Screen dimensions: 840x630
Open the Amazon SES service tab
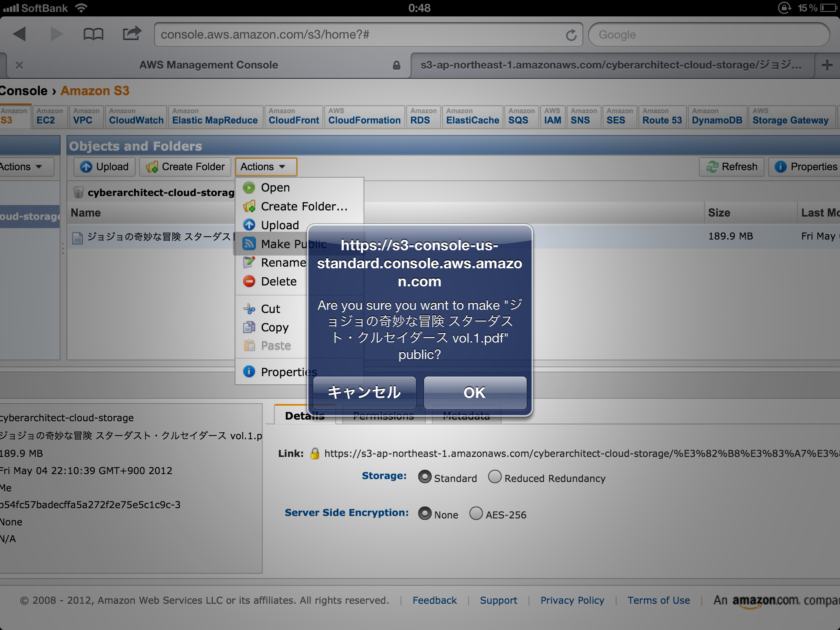(619, 116)
